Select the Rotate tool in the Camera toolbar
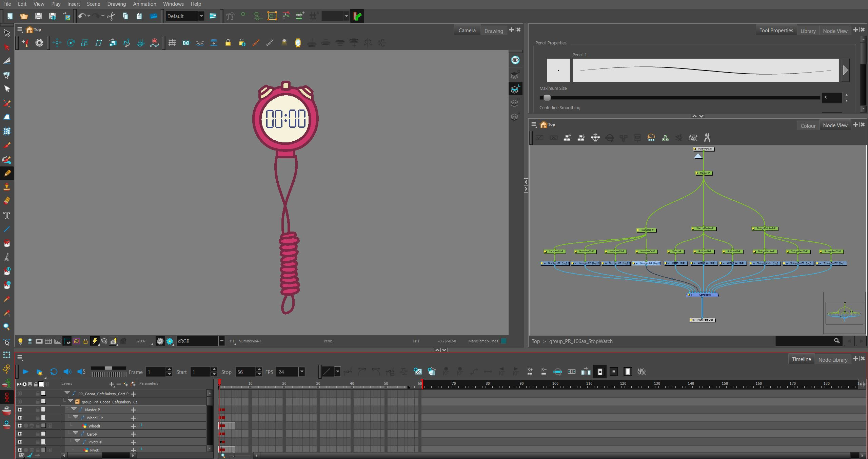Screen dimensions: 868x459 (x=71, y=43)
